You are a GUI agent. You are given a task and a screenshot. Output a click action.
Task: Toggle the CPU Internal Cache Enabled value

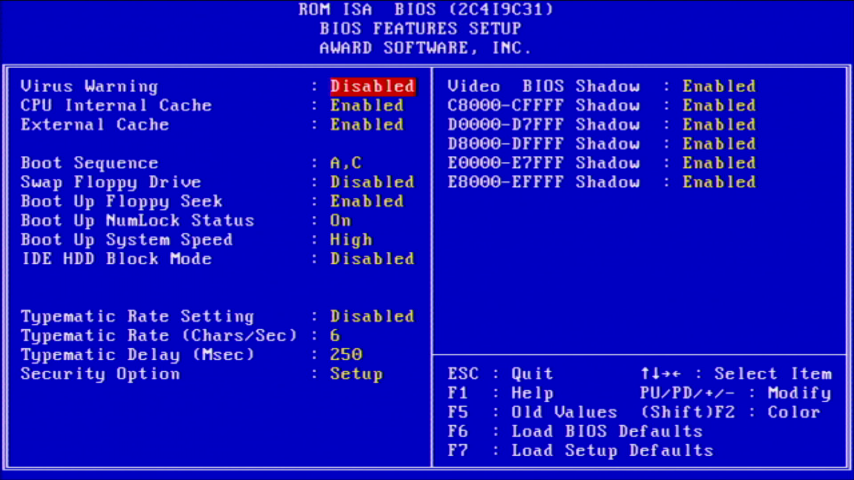pyautogui.click(x=367, y=106)
